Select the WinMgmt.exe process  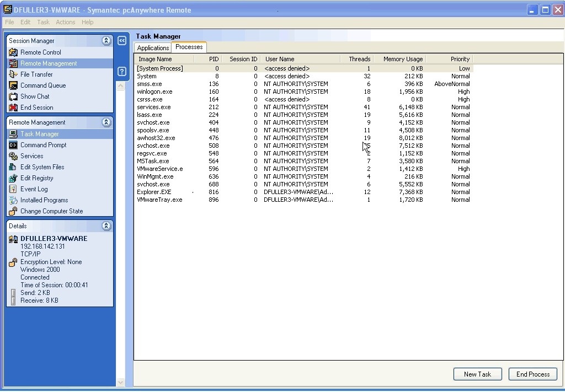(304, 176)
